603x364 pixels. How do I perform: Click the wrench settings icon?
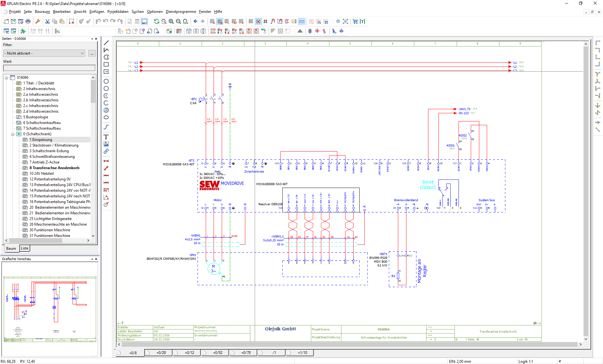click(38, 21)
